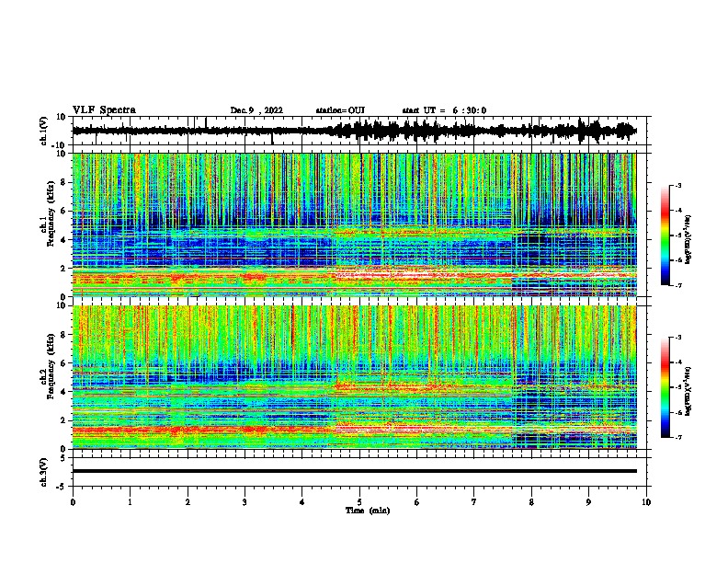
Task: Click the "-7" value on ch.1 colorbar
Action: 677,286
